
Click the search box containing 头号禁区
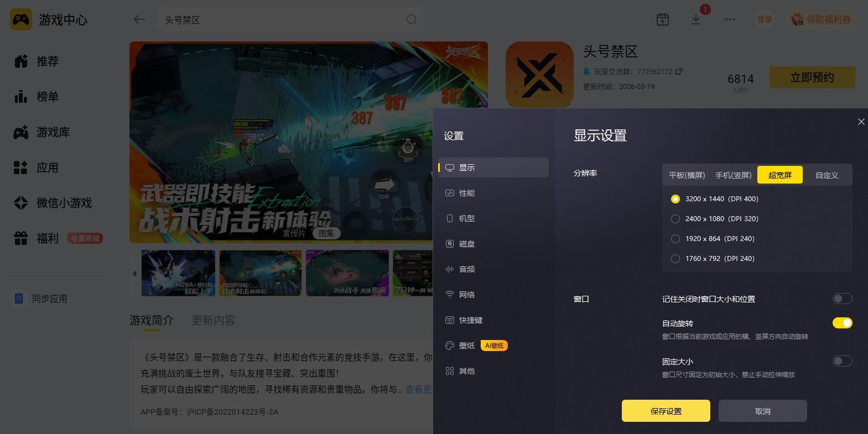click(x=291, y=19)
